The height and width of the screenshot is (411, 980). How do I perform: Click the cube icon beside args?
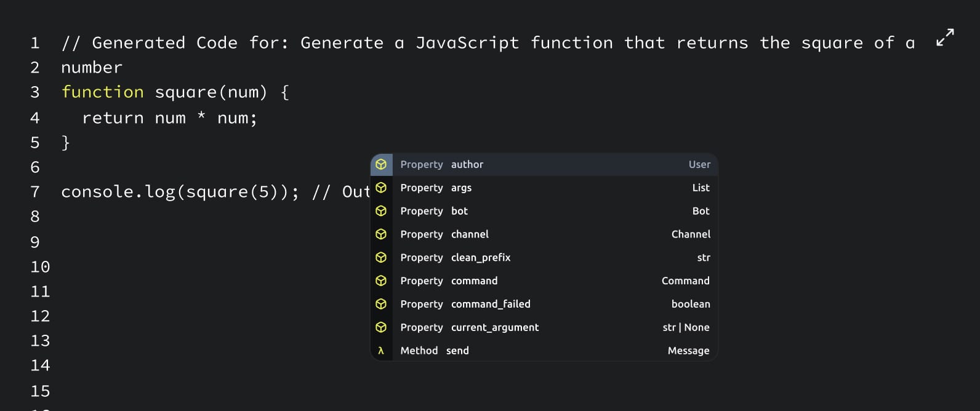pyautogui.click(x=381, y=188)
